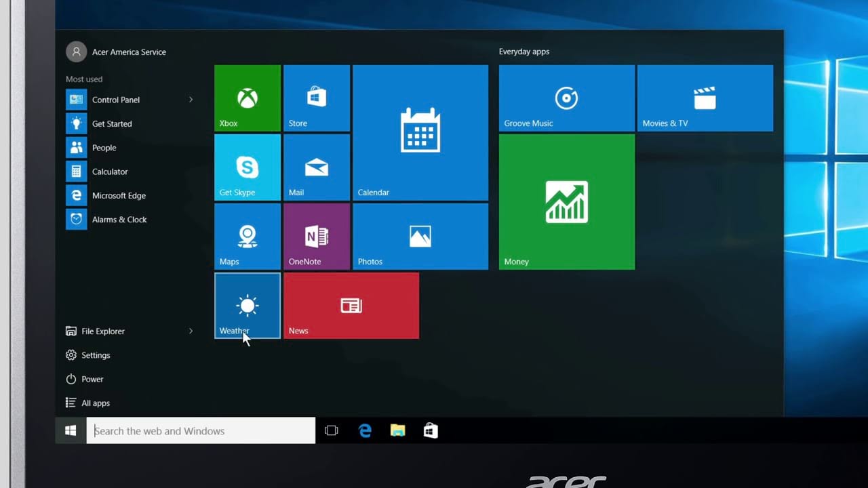Open the Mail tile
Image resolution: width=868 pixels, height=488 pixels.
[317, 167]
